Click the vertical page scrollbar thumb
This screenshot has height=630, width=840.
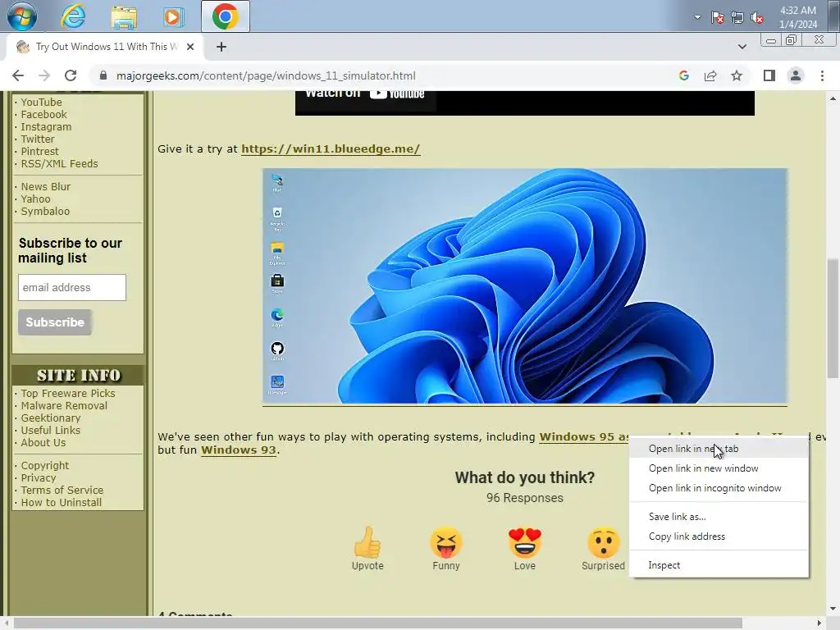833,318
